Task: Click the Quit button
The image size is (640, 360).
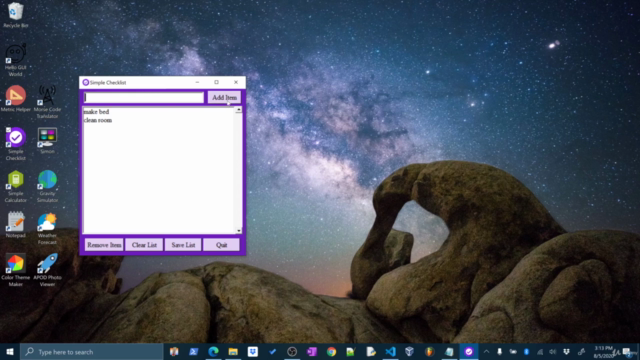Action: [x=221, y=245]
